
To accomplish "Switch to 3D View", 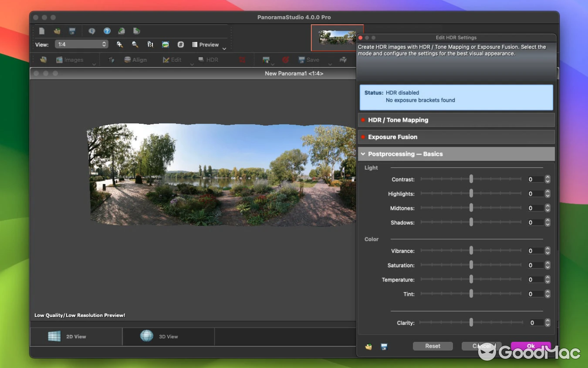I will pyautogui.click(x=168, y=336).
